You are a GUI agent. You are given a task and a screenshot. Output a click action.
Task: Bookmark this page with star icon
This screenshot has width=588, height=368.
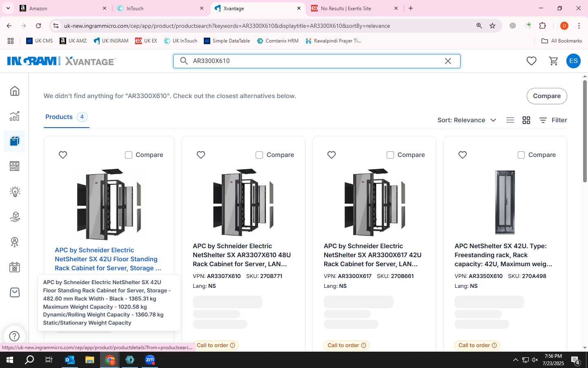492,26
